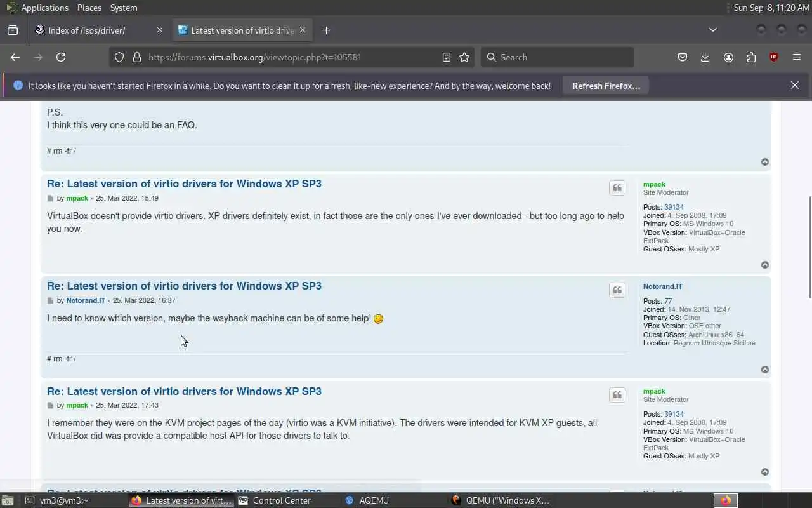The image size is (812, 508).
Task: Jump to top from mpack's 17:43 post
Action: pyautogui.click(x=765, y=472)
